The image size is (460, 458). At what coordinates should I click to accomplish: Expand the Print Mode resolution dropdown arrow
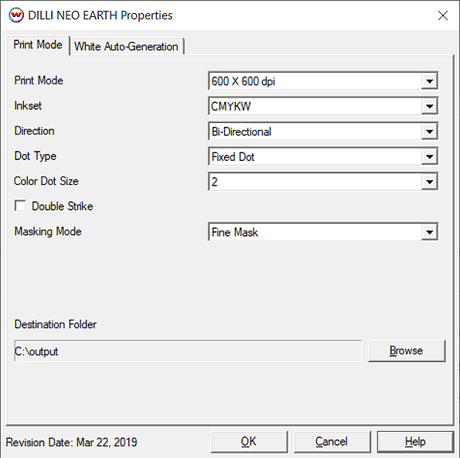pyautogui.click(x=429, y=81)
